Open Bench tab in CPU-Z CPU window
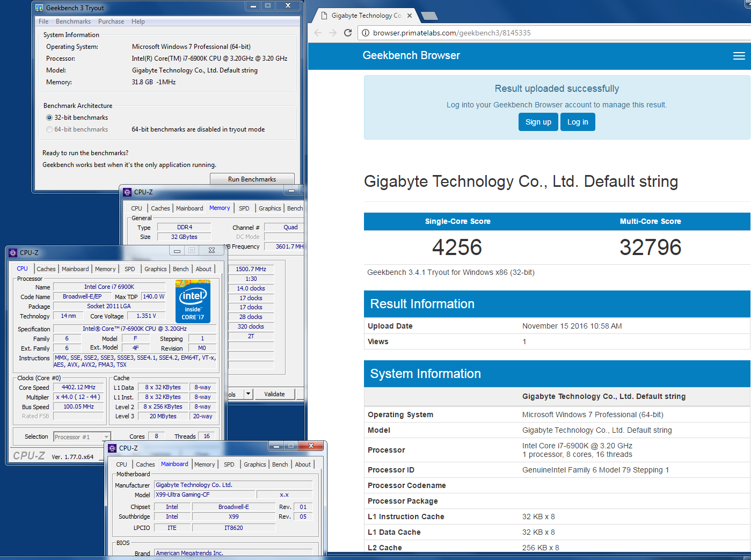751x560 pixels. [x=181, y=269]
